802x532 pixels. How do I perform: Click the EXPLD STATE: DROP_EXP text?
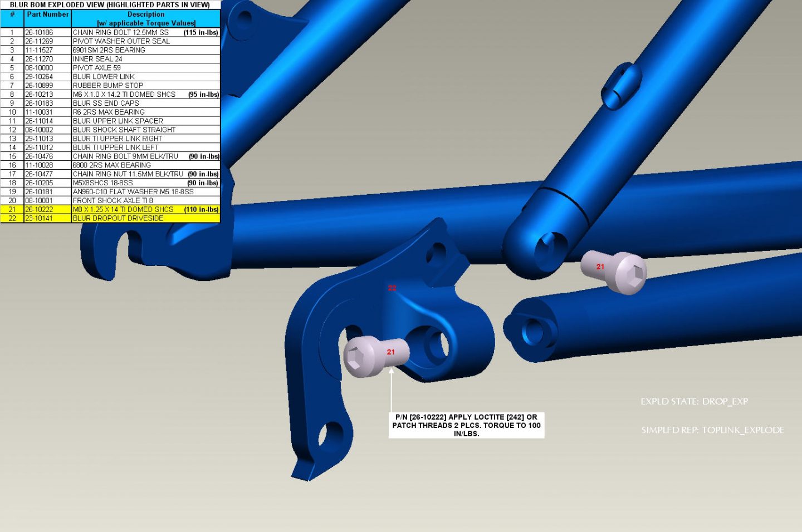pyautogui.click(x=694, y=401)
